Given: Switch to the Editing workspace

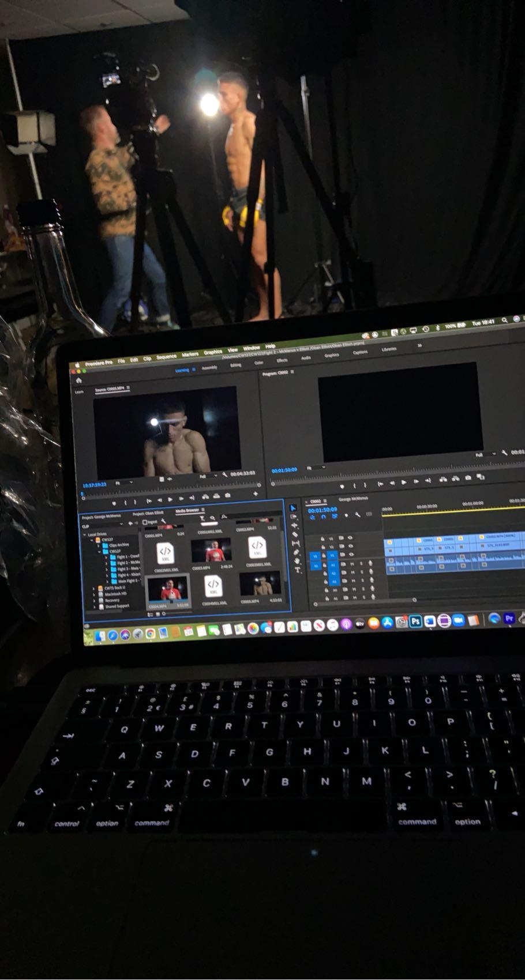Looking at the screenshot, I should click(x=236, y=365).
